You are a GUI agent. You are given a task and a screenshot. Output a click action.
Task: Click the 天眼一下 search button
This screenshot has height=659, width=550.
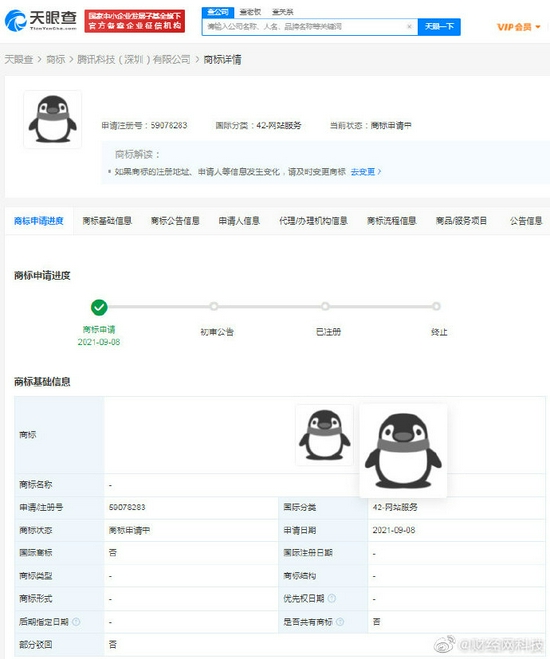439,26
